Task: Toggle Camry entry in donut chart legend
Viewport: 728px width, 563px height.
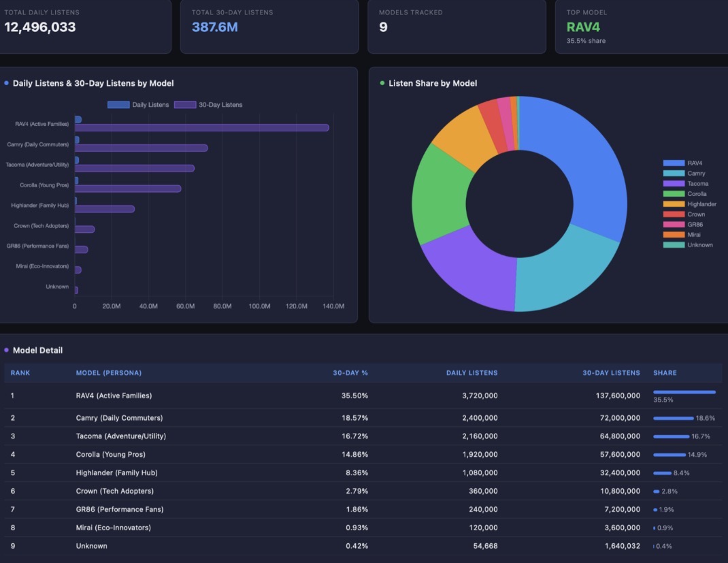Action: 684,174
